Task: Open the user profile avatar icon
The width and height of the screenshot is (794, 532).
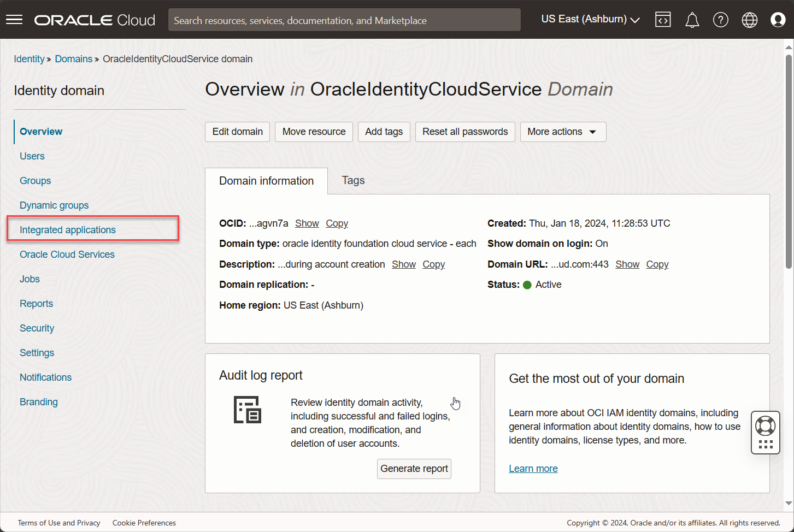Action: click(x=778, y=20)
